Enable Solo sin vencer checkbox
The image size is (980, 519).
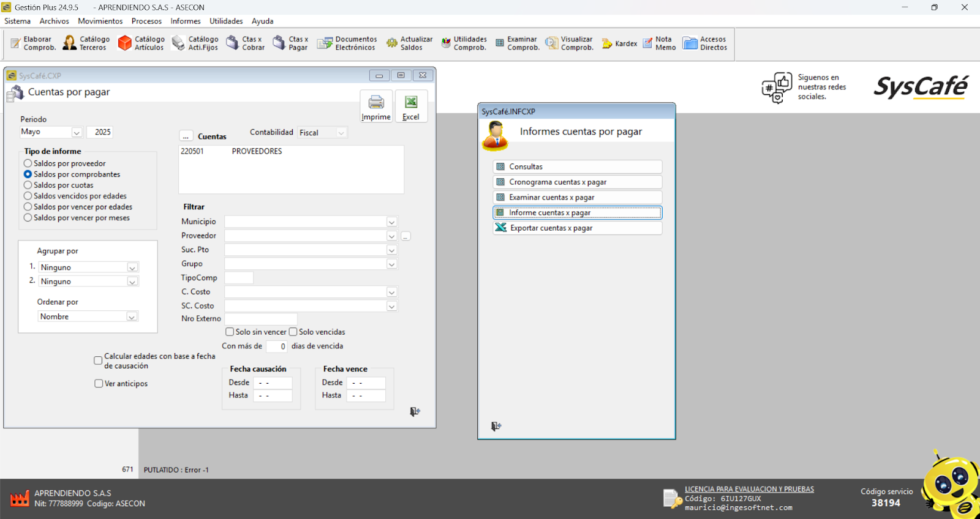(x=230, y=332)
